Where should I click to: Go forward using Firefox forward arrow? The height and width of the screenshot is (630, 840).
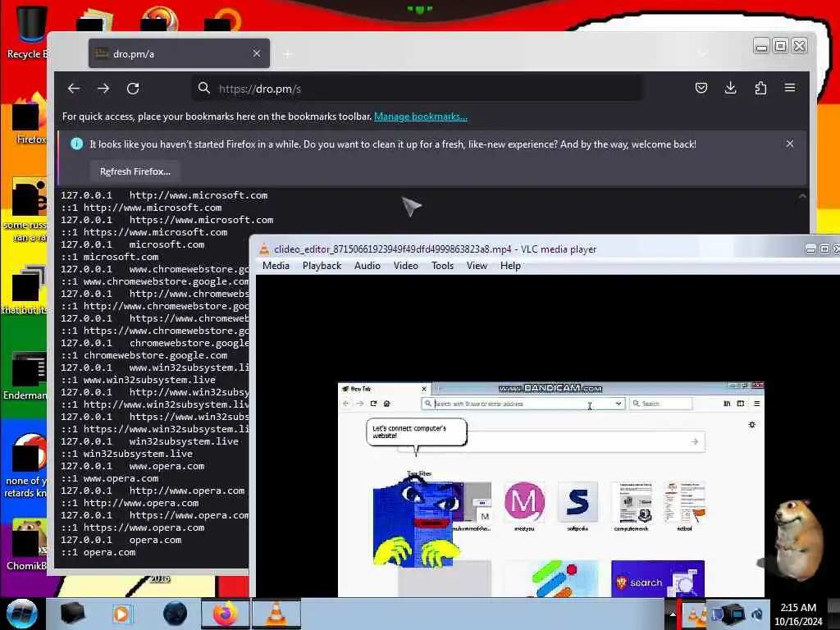click(103, 89)
